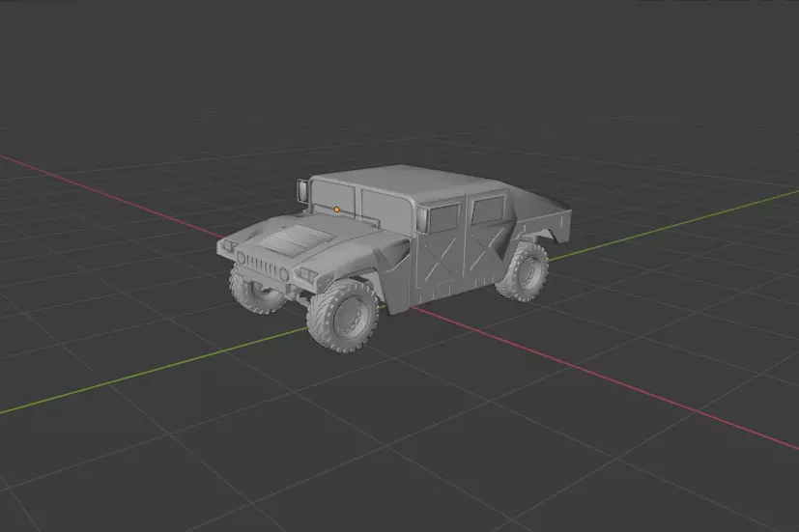Select the Humvee's roof panel
The image size is (799, 532).
pos(407,181)
